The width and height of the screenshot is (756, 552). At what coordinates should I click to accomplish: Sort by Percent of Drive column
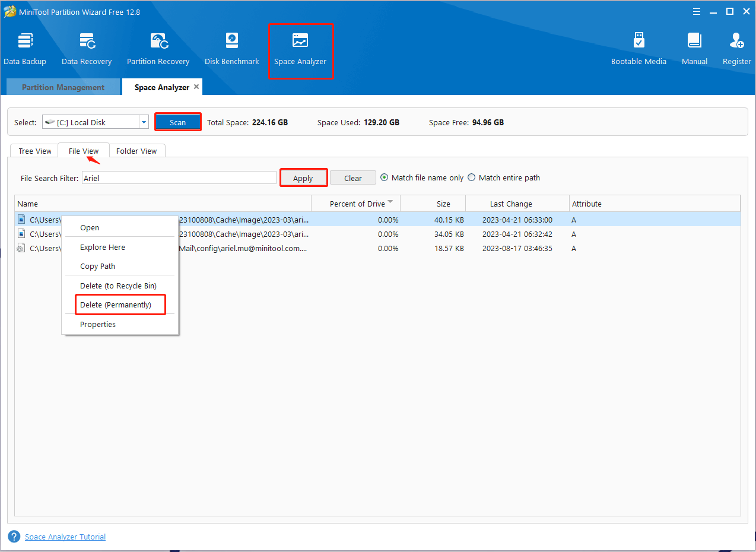point(357,204)
